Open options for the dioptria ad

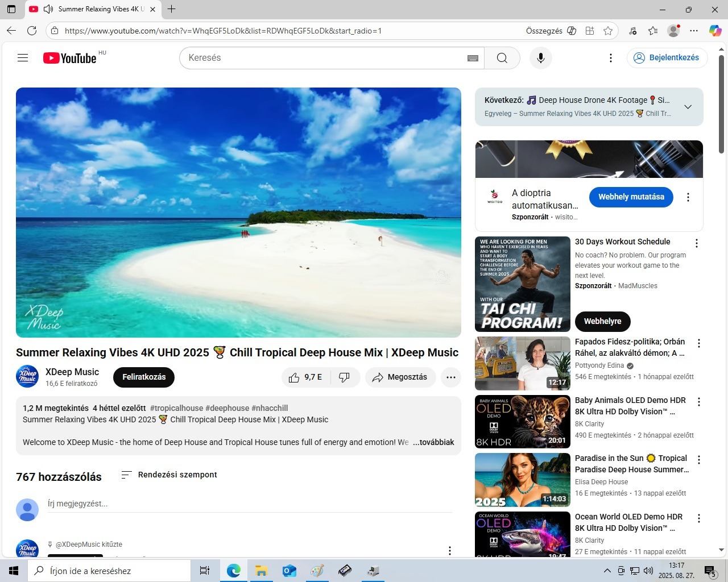[688, 197]
